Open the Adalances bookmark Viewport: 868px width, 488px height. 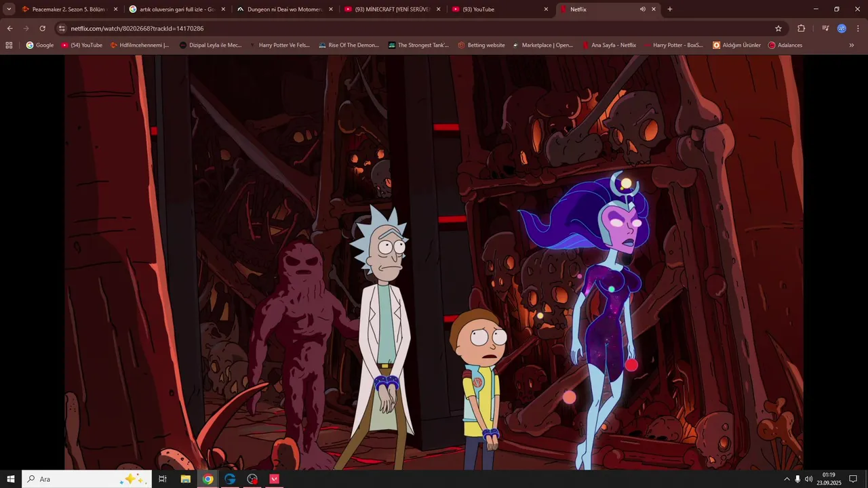785,45
